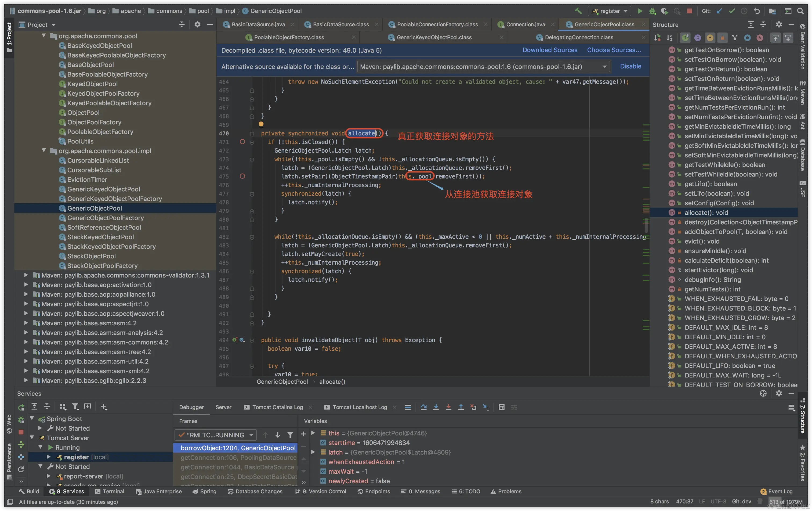Toggle Show Lambdas filter in Structure
The height and width of the screenshot is (511, 812).
pos(760,38)
